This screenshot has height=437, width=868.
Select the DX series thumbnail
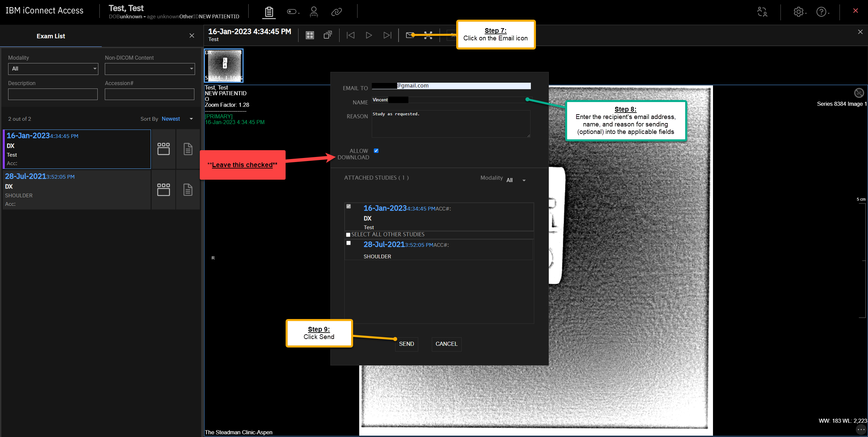click(x=224, y=65)
